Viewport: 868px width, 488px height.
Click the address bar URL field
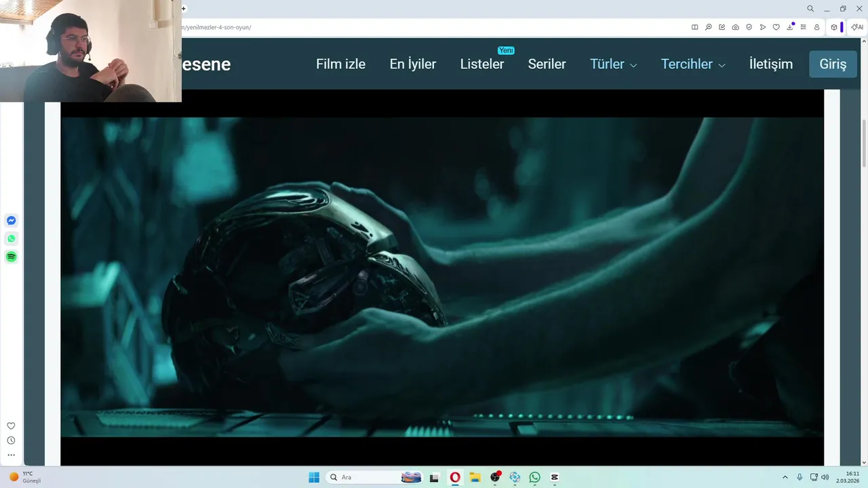[x=434, y=27]
